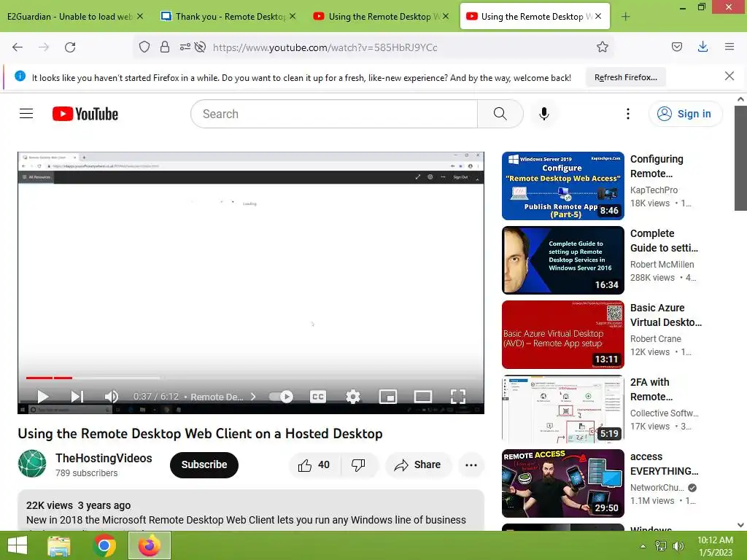Open a new browser tab

[625, 17]
